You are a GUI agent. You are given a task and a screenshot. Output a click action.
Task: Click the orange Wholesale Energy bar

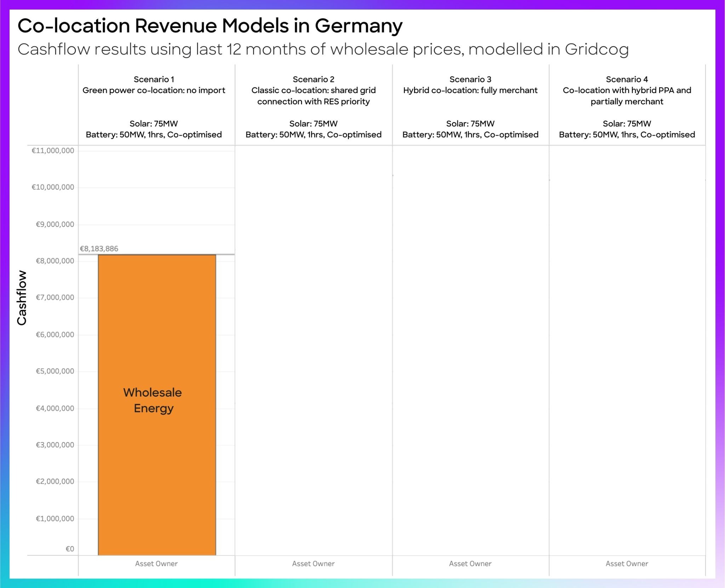coord(157,318)
